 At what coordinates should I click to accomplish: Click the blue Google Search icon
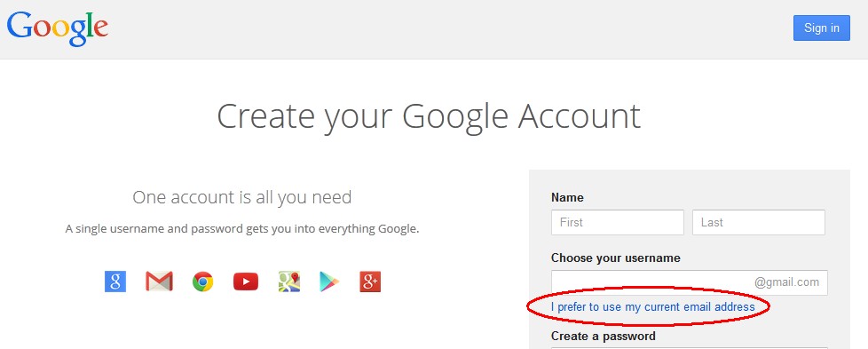[115, 282]
